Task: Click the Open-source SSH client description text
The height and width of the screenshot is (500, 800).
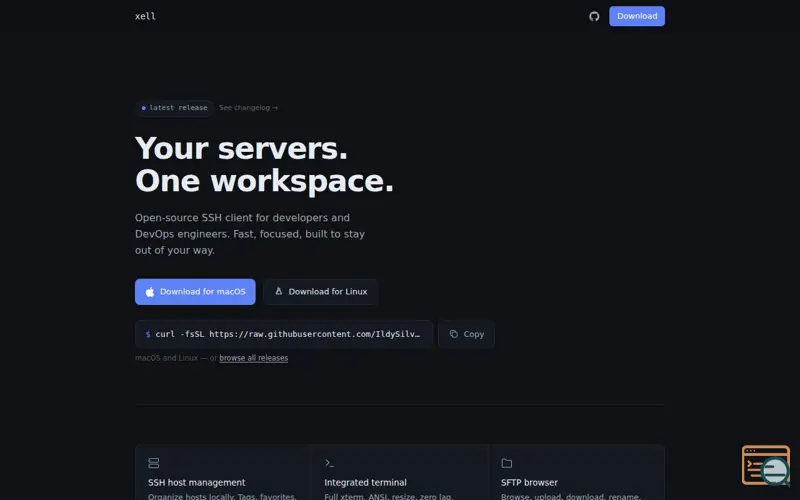Action: [x=250, y=234]
